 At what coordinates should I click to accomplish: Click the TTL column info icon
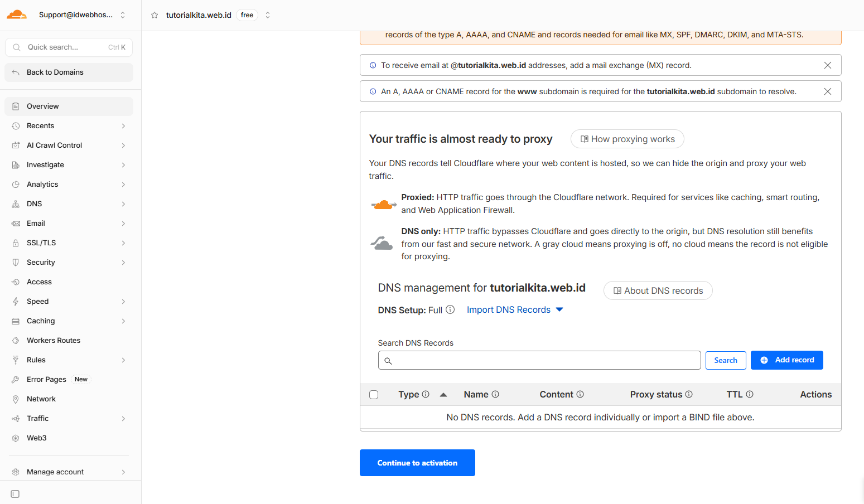[750, 394]
